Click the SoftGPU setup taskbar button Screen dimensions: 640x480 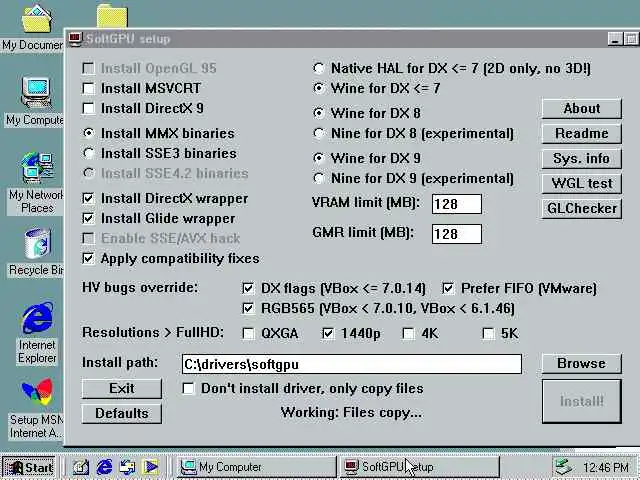420,467
